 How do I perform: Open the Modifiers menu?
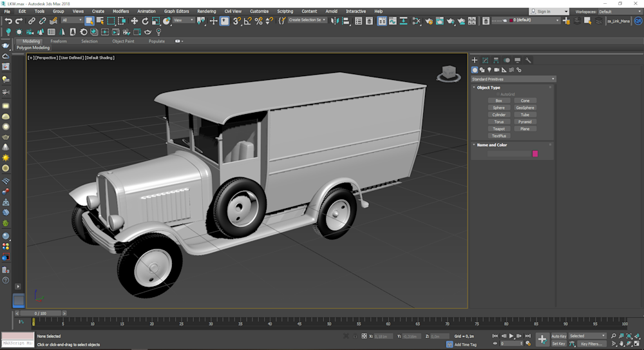point(120,11)
